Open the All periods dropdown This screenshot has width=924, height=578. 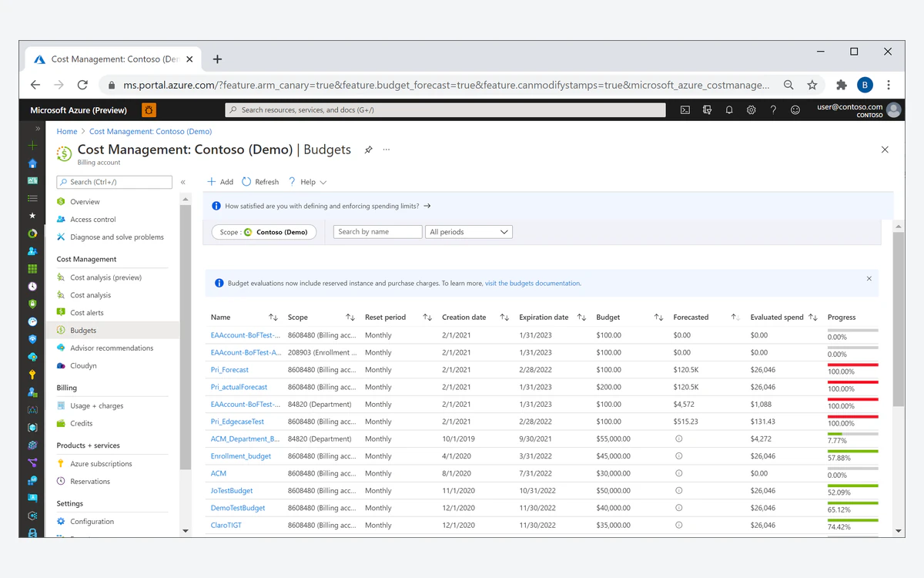click(469, 232)
